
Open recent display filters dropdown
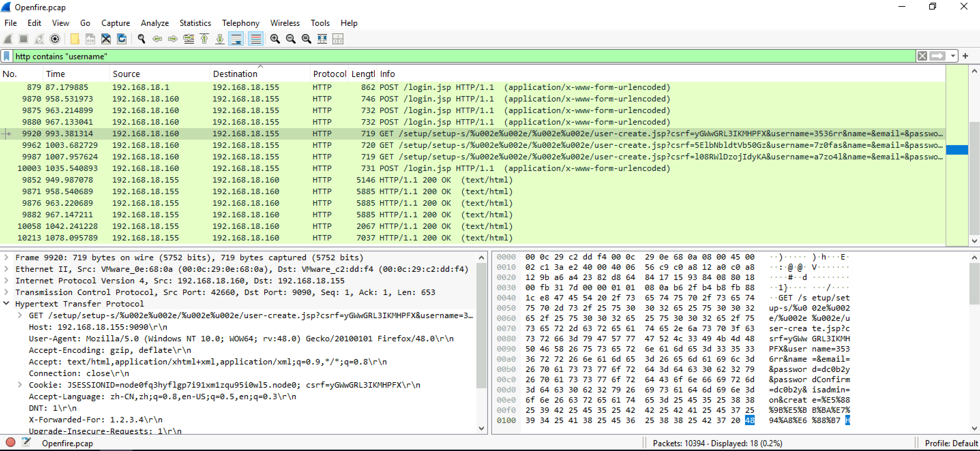click(x=952, y=56)
